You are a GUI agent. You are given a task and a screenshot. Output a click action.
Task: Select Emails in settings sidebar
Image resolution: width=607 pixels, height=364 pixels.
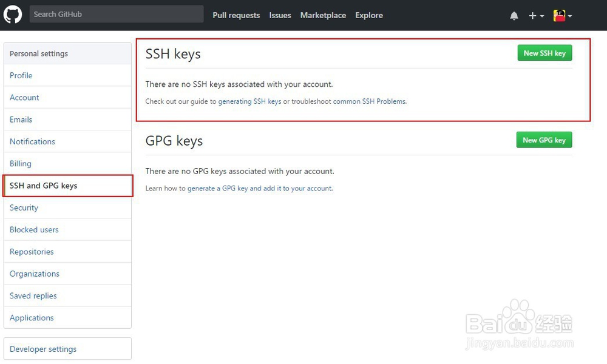(21, 120)
